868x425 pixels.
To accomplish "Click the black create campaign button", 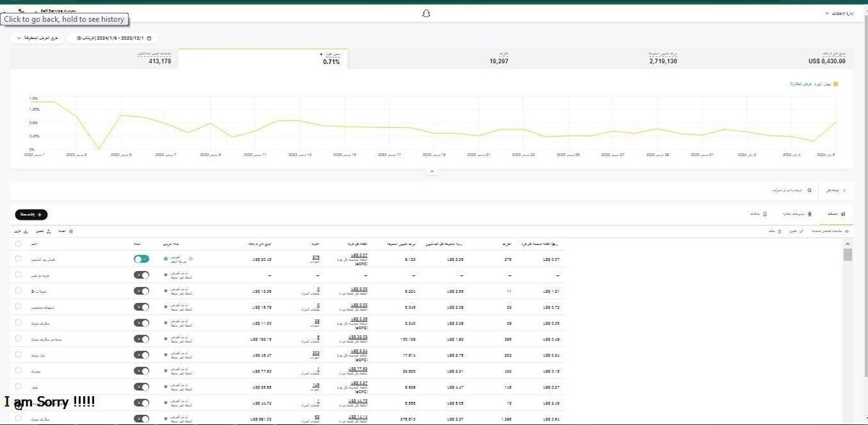I will click(31, 215).
